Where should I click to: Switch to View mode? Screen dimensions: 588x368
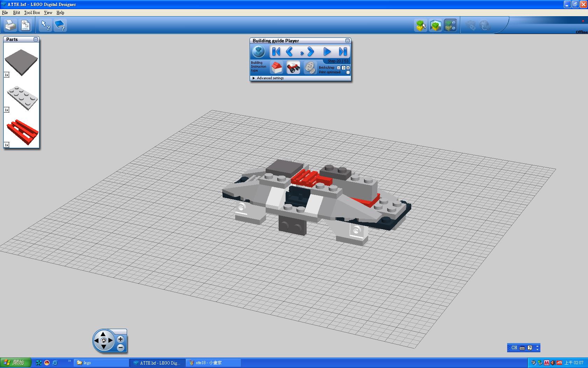point(435,25)
